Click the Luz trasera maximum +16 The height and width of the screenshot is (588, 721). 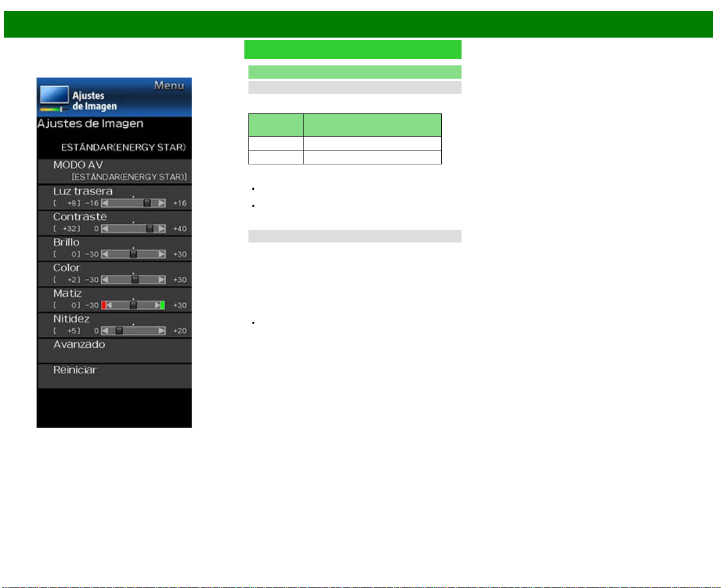[180, 203]
